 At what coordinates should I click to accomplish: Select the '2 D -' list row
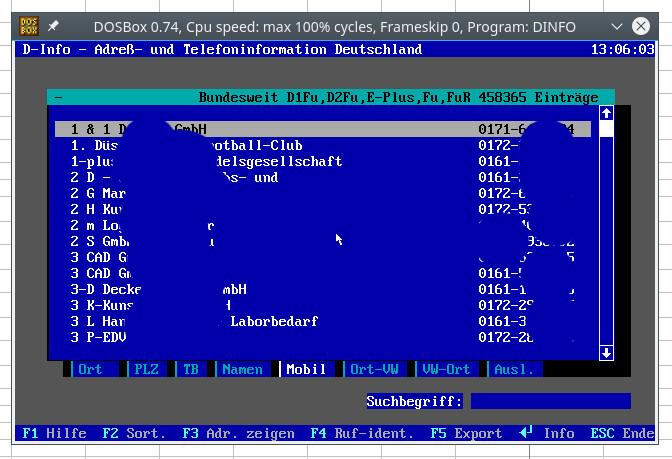click(323, 177)
